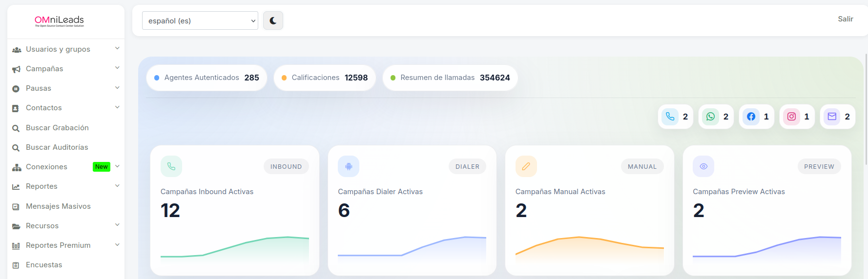This screenshot has height=279, width=868.
Task: Click the Buscar Auditorías magnifier icon
Action: coord(16,148)
